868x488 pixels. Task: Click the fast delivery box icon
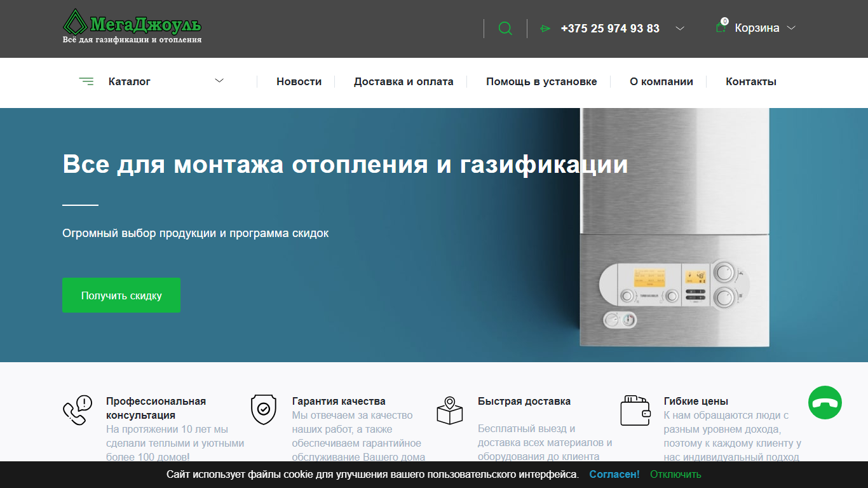[449, 410]
